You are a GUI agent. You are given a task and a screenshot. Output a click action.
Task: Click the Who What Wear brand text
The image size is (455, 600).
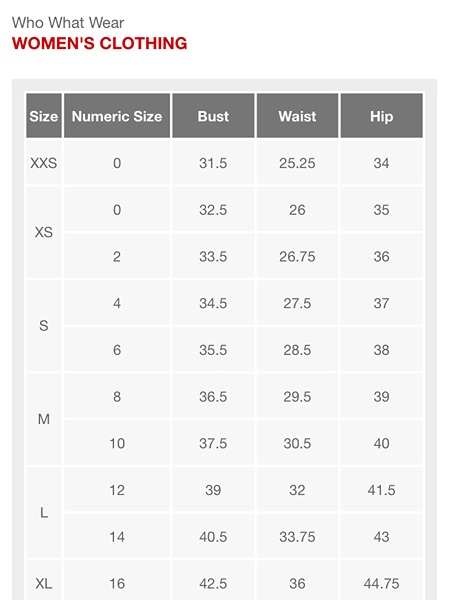tap(68, 23)
